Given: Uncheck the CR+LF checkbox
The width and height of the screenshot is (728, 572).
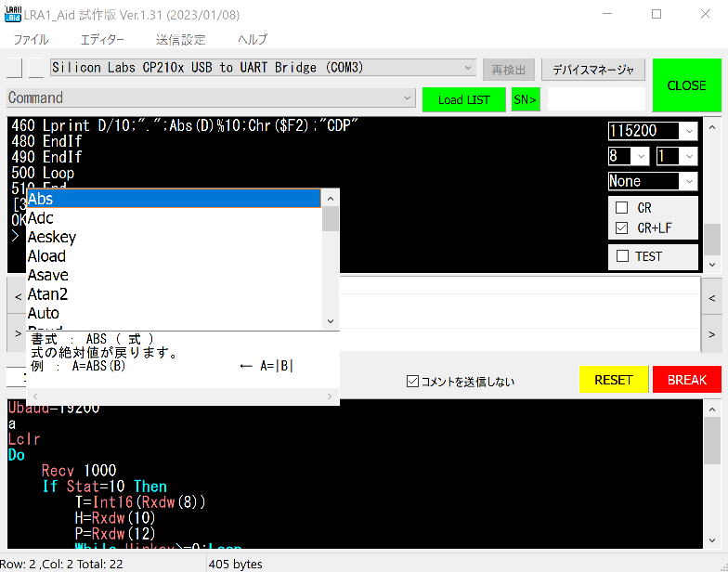Looking at the screenshot, I should pyautogui.click(x=622, y=227).
